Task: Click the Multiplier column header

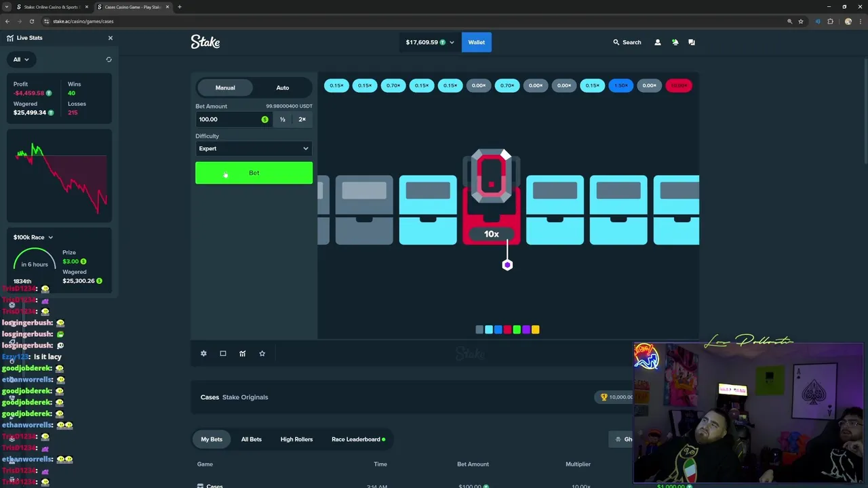Action: click(x=578, y=464)
